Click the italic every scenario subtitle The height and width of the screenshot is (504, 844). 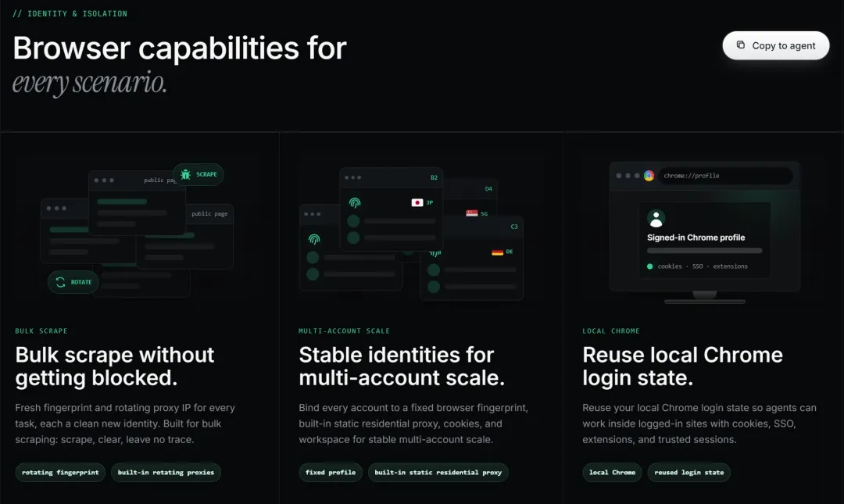click(89, 83)
